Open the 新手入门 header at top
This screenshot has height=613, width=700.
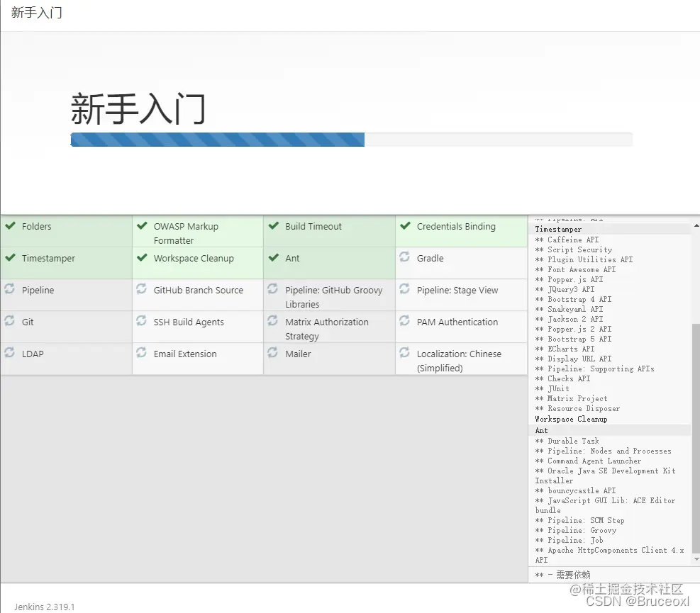[37, 13]
